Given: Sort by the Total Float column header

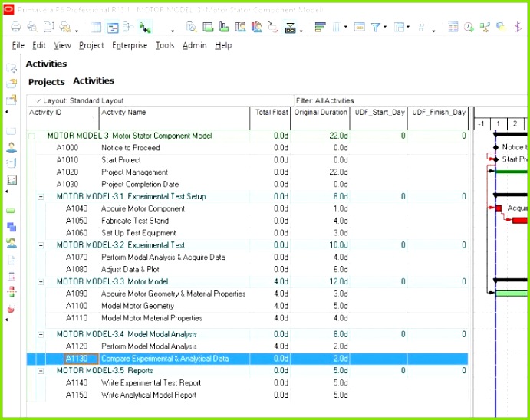Looking at the screenshot, I should click(272, 113).
